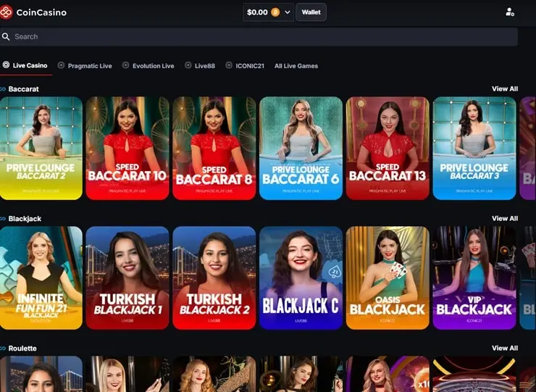
Task: Open Speed Baccarat 10 game
Action: 127,148
